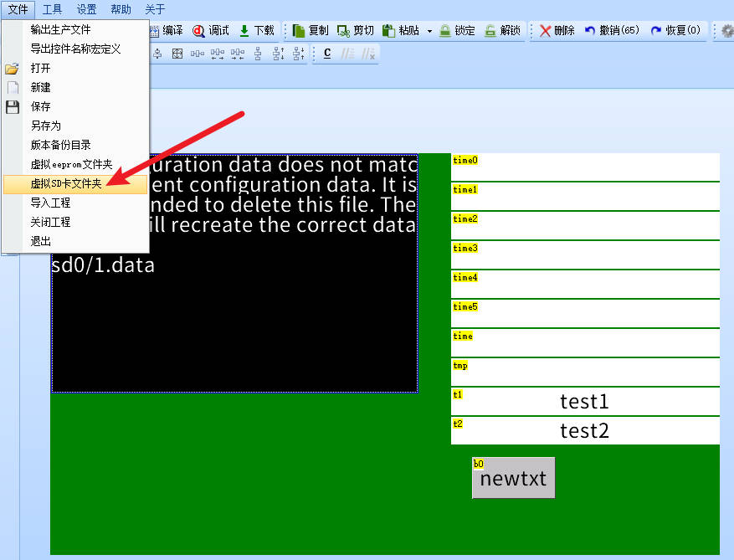Click the 解锁 (Unlock) toolbar button
The image size is (734, 560).
click(x=502, y=31)
